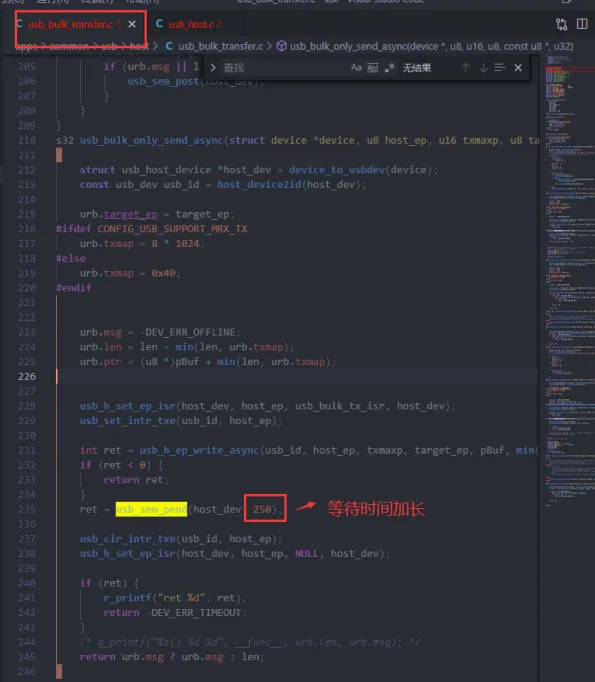Close the find widget

tap(518, 67)
